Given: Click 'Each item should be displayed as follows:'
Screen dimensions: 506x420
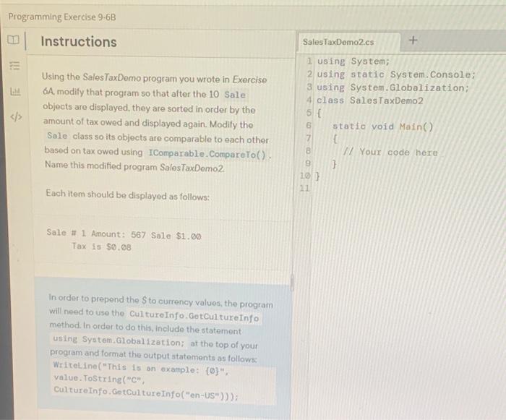Looking at the screenshot, I should pyautogui.click(x=127, y=194).
